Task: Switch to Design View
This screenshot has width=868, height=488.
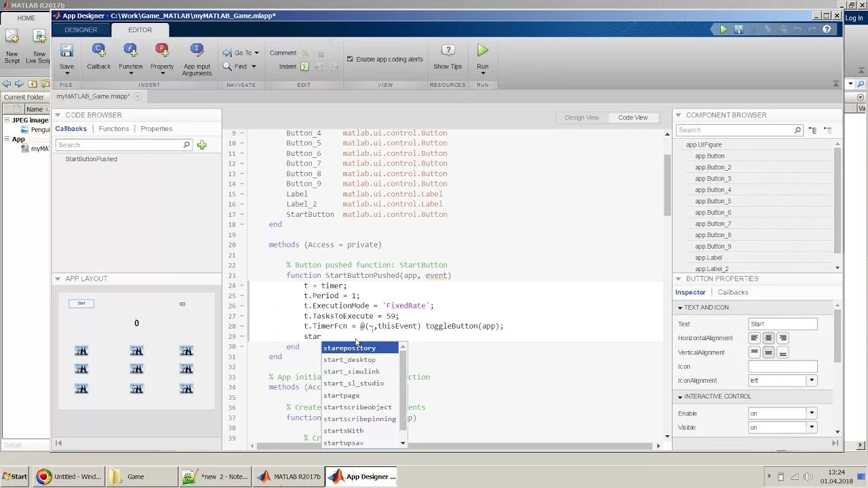Action: point(582,117)
